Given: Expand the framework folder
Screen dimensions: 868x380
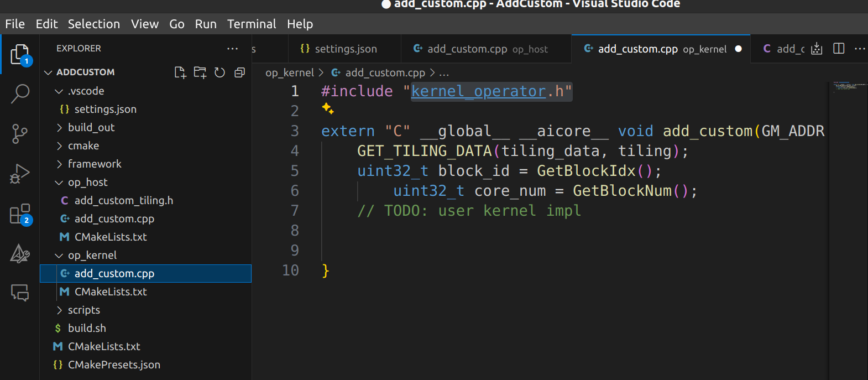Looking at the screenshot, I should pos(59,164).
